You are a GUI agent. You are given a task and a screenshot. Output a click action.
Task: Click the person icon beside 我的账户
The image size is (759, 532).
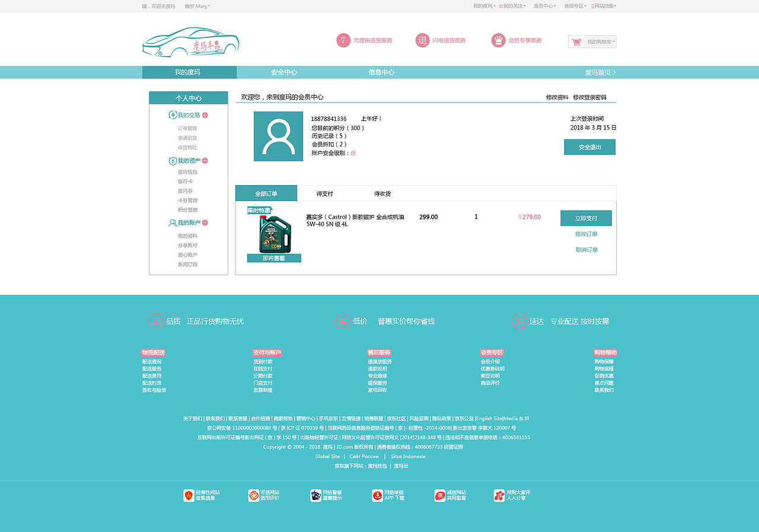173,223
